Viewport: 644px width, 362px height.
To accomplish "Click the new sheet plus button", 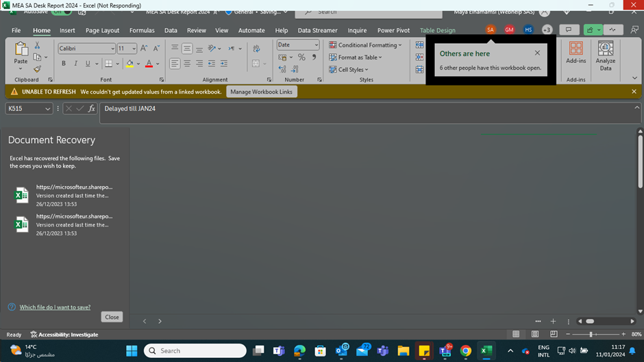I will coord(554,322).
